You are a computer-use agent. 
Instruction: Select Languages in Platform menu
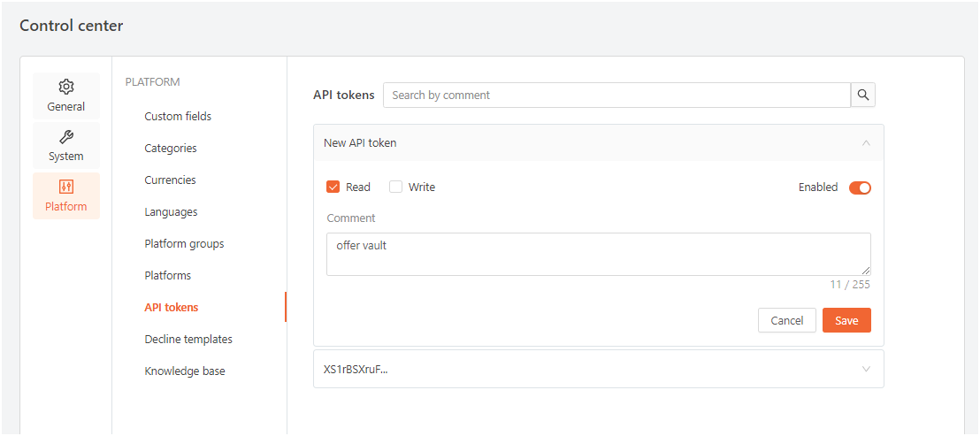point(172,211)
